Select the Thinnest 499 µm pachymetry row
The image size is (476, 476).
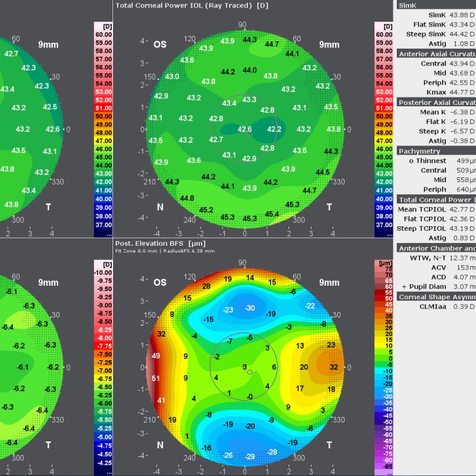click(442, 160)
